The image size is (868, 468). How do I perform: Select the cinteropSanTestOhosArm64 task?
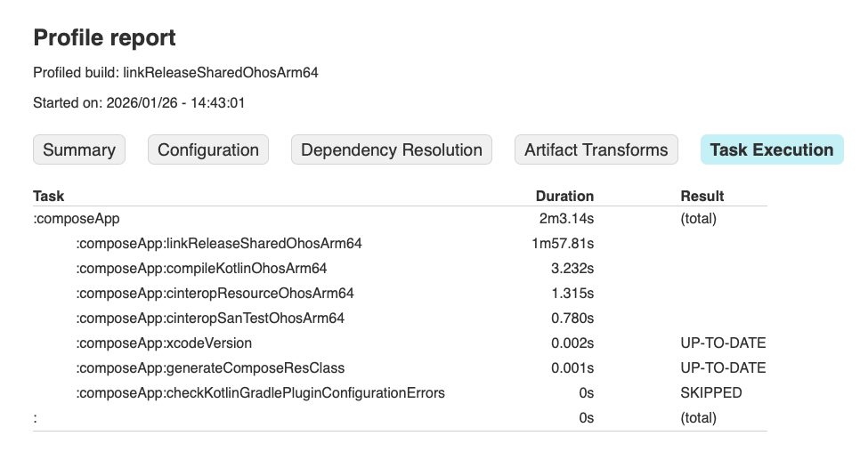tap(210, 318)
